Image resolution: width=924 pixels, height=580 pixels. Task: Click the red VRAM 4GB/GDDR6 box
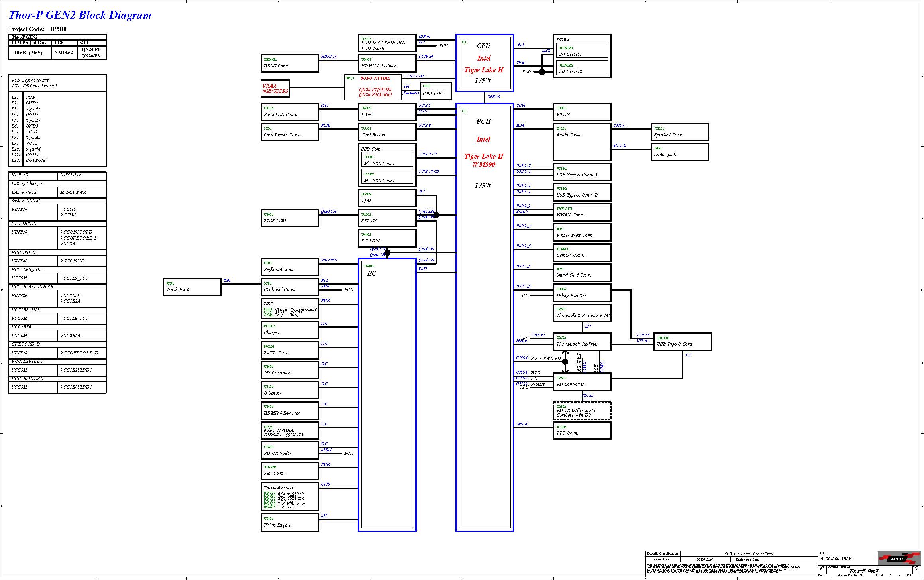click(275, 88)
